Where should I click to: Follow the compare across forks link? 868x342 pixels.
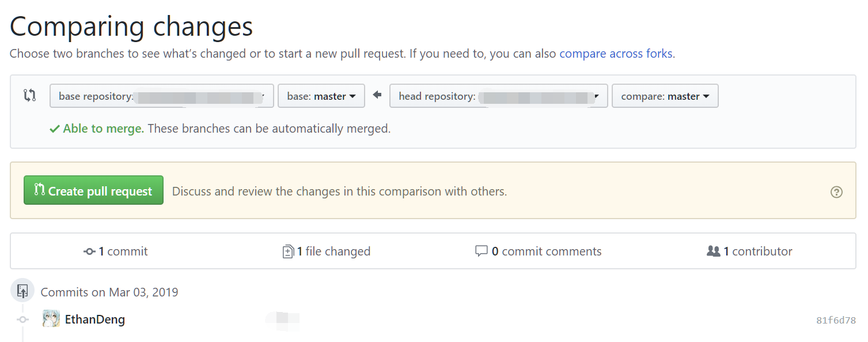click(x=616, y=54)
